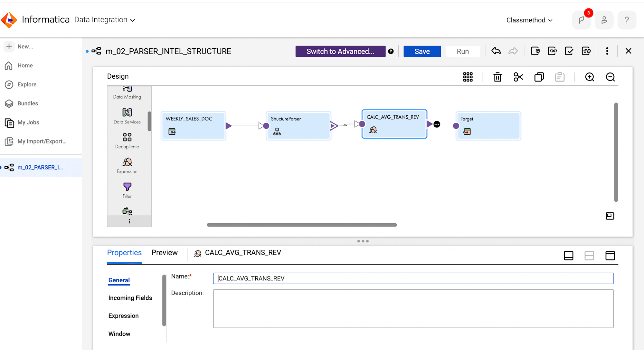This screenshot has height=350, width=644.
Task: Click the overview minimap icon on canvas
Action: click(610, 216)
